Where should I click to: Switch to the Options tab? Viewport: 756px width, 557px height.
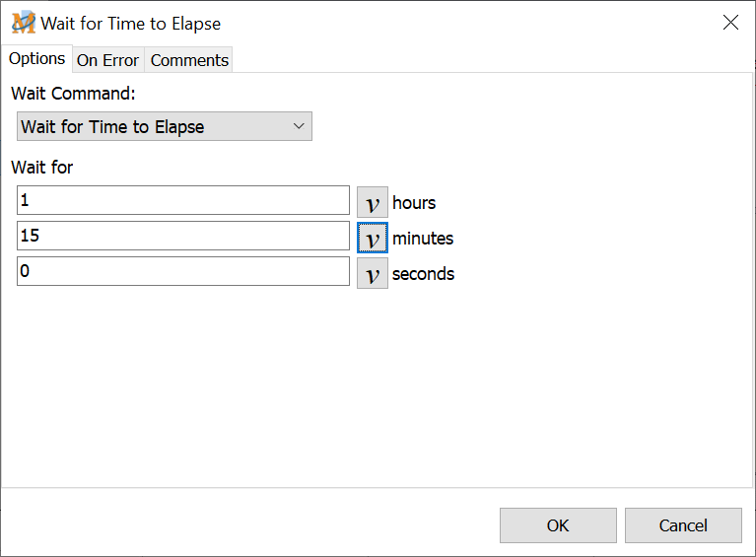[x=37, y=58]
